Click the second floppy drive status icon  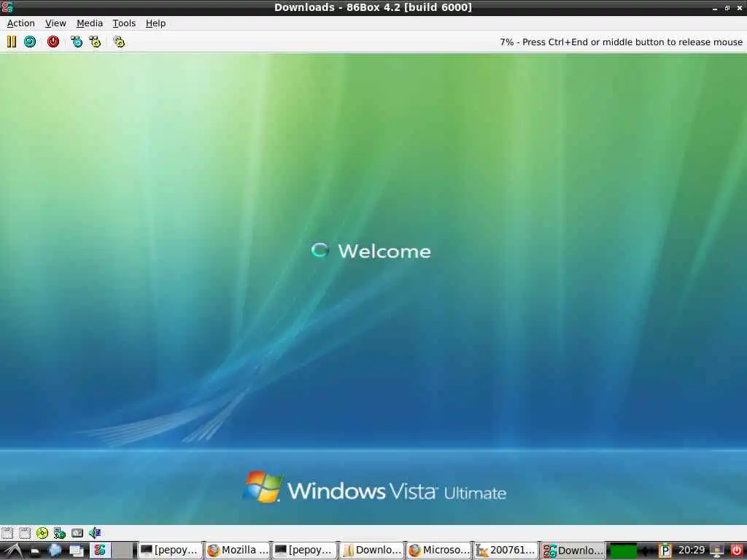tap(25, 533)
